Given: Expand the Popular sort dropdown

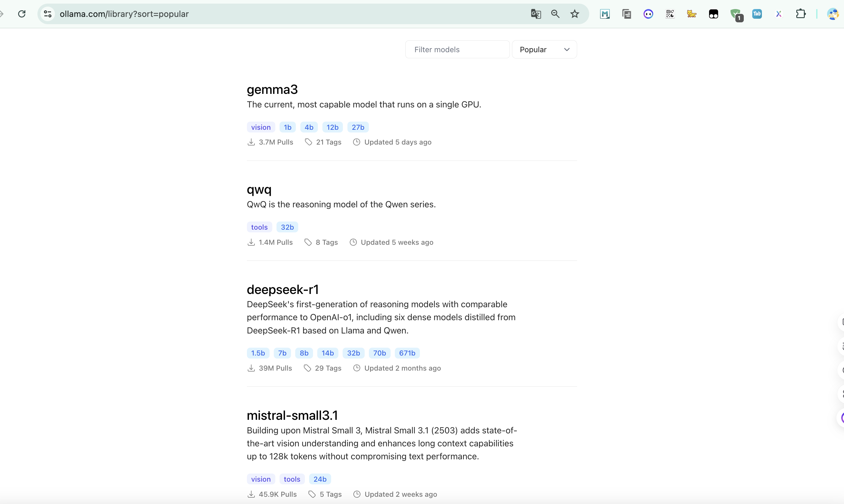Looking at the screenshot, I should click(544, 49).
